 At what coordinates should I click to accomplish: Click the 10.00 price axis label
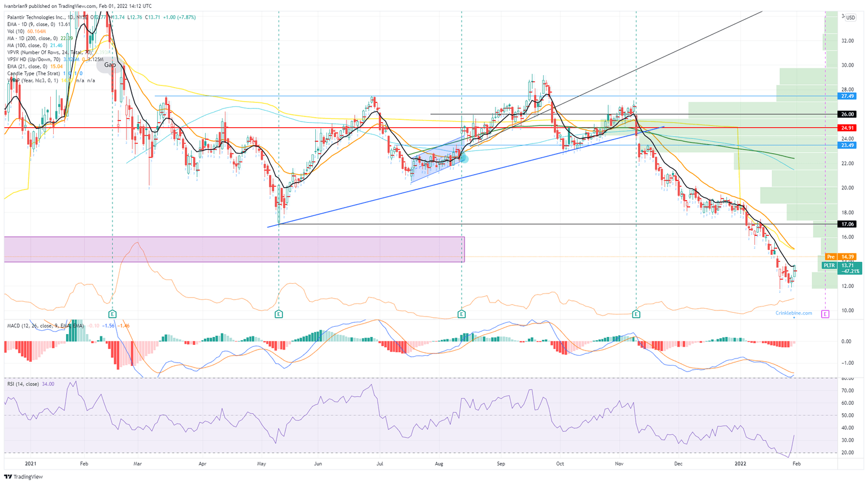pos(847,310)
